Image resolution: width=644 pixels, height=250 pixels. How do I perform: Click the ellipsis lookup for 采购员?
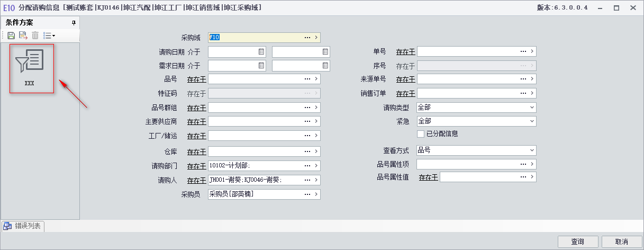click(x=307, y=194)
